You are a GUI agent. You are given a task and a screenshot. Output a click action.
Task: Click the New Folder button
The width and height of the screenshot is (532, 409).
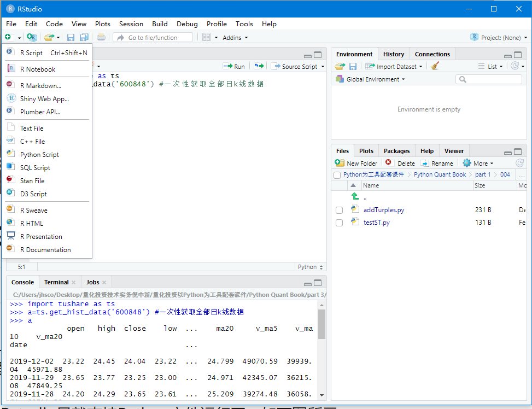[x=356, y=163]
